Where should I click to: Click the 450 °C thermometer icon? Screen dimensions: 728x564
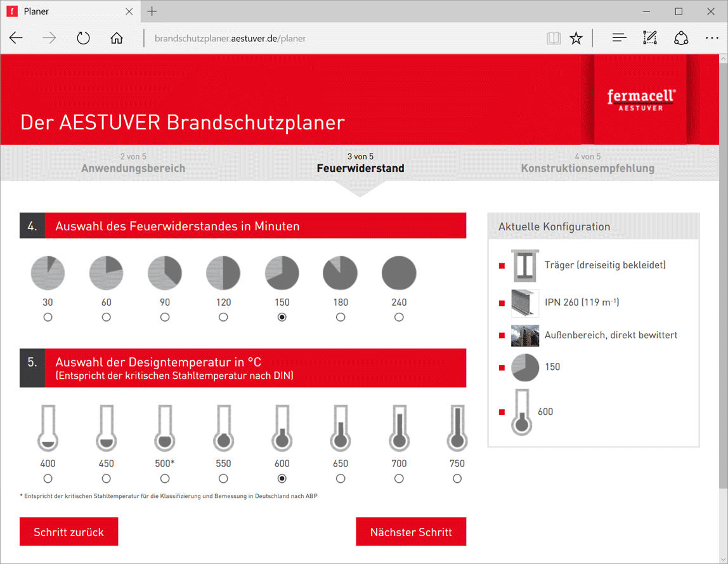tap(107, 428)
